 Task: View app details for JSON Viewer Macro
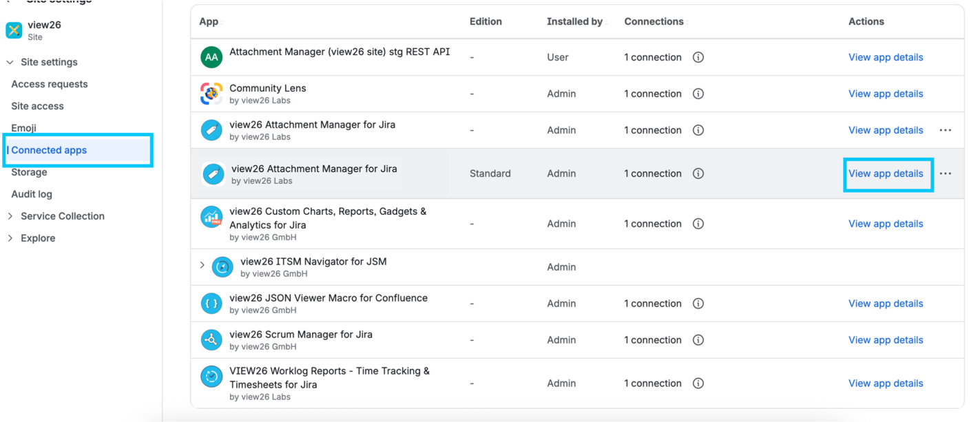[886, 304]
